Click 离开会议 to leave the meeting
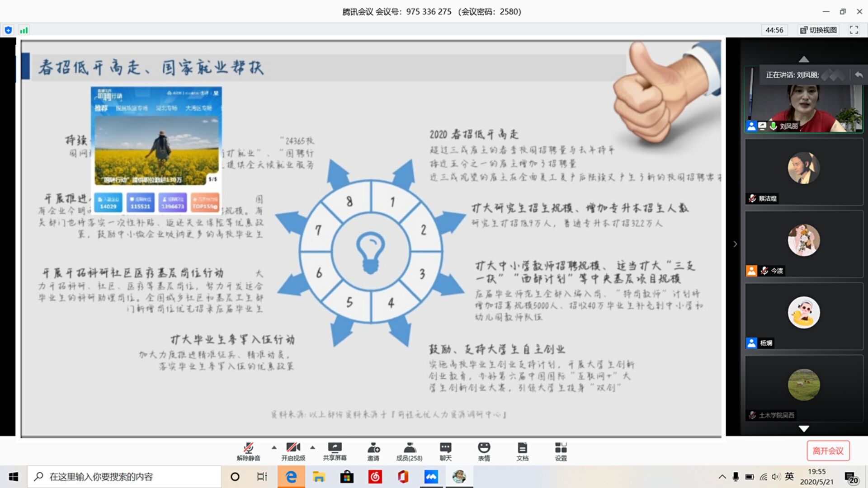This screenshot has width=868, height=488. 828,450
